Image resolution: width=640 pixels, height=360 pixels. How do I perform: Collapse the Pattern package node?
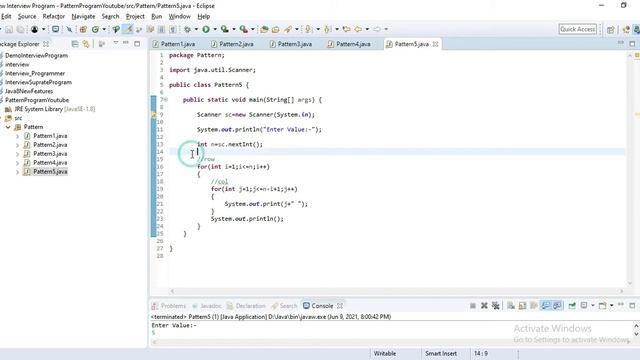(x=8, y=127)
